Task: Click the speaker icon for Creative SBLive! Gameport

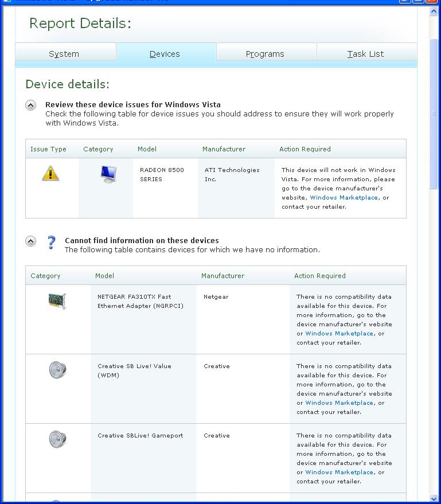Action: (57, 439)
